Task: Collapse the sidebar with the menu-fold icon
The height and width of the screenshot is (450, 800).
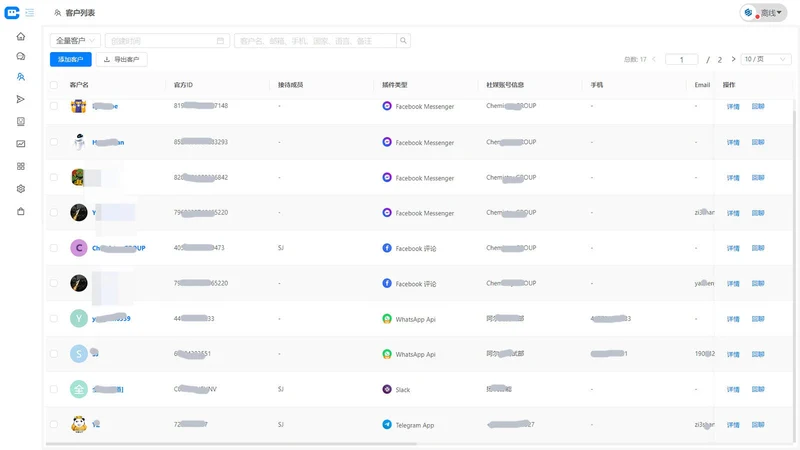Action: coord(30,13)
